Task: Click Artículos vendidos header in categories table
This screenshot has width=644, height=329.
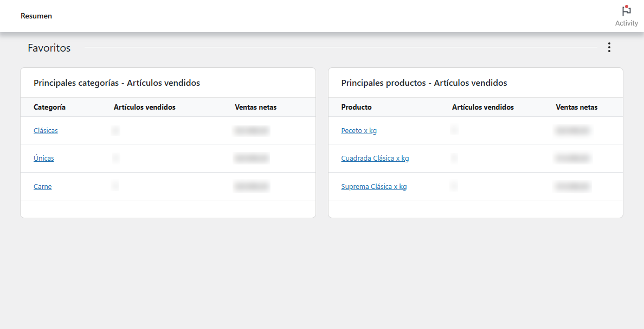Action: (x=144, y=107)
